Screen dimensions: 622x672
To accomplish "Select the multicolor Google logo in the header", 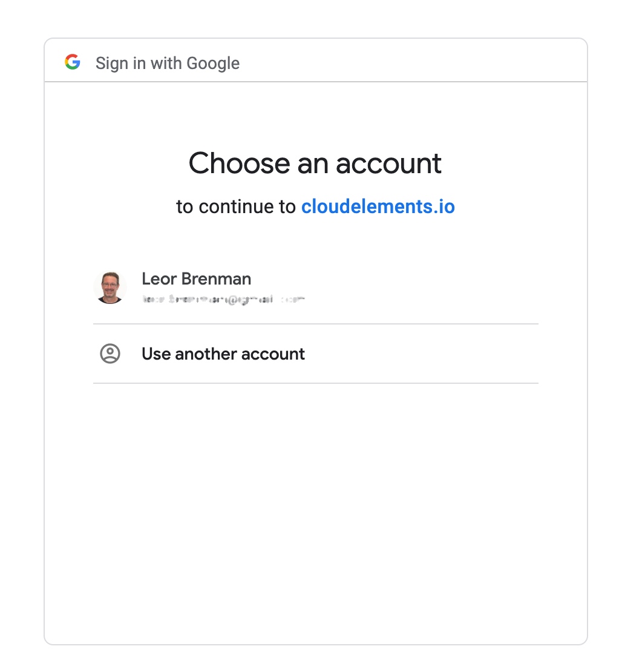I will coord(73,62).
